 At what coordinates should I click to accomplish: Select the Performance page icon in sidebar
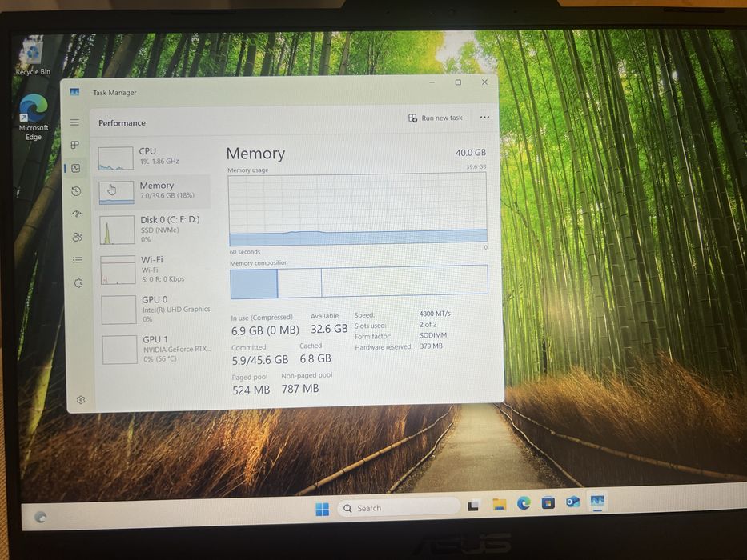76,168
